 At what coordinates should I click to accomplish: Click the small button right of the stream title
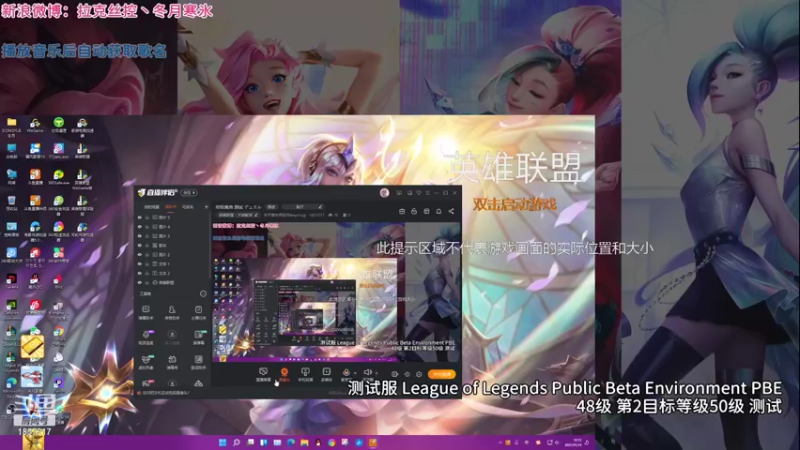pyautogui.click(x=272, y=207)
